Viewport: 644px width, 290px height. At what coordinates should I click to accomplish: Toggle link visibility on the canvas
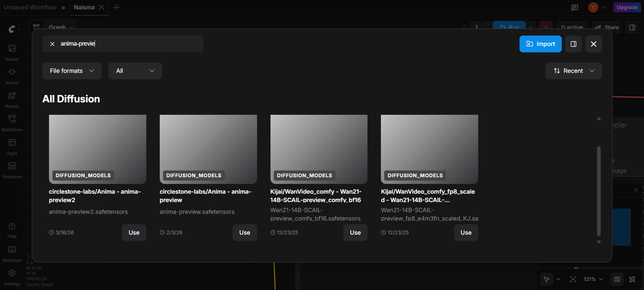pos(632,279)
